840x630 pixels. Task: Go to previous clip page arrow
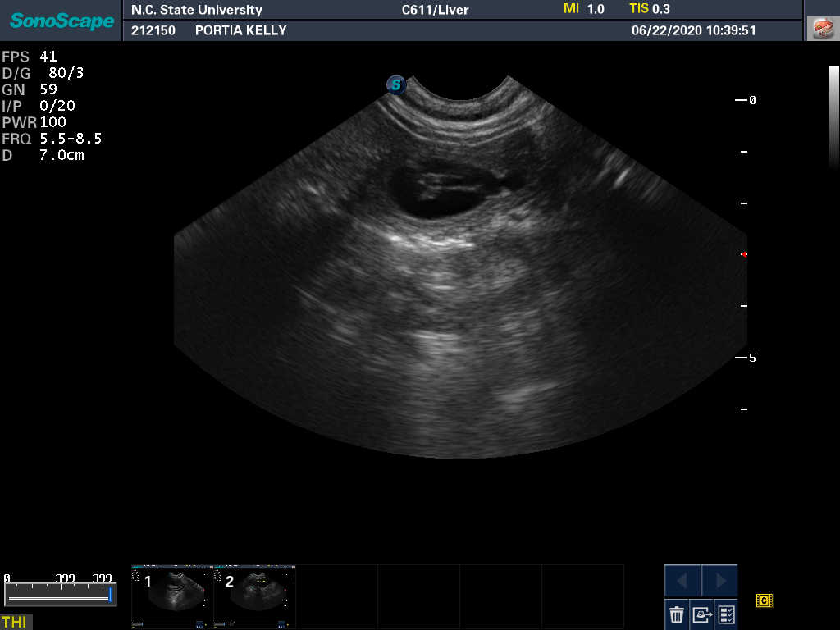pyautogui.click(x=682, y=581)
